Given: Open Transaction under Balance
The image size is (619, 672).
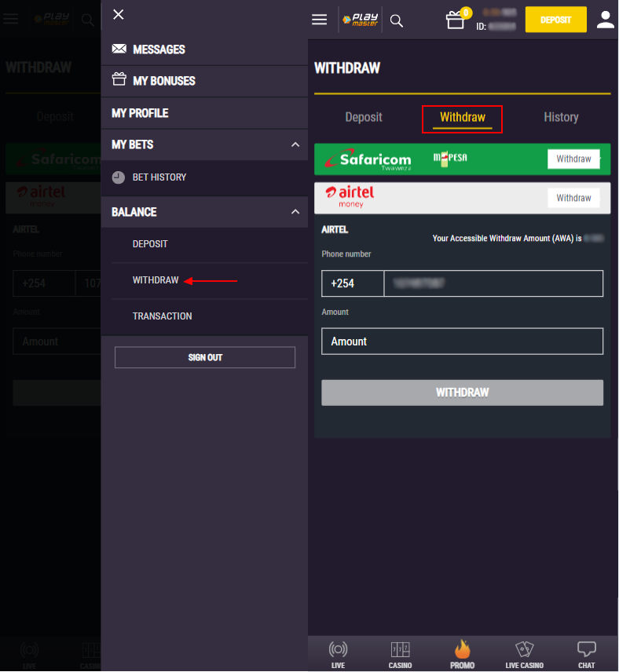Looking at the screenshot, I should 162,316.
